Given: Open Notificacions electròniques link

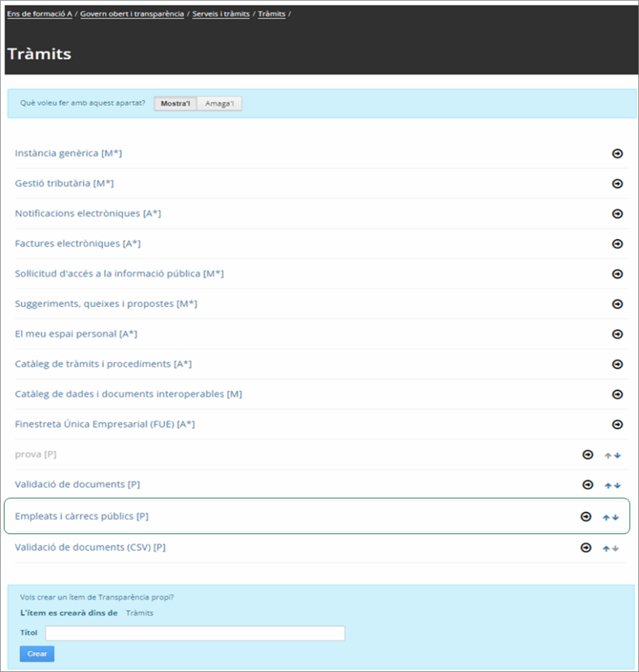Looking at the screenshot, I should [x=88, y=213].
